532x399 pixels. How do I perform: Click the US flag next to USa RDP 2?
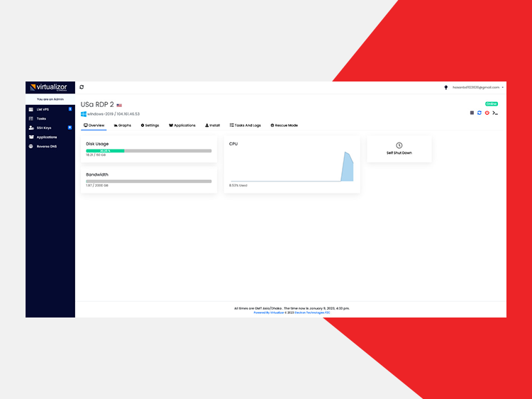pyautogui.click(x=119, y=106)
